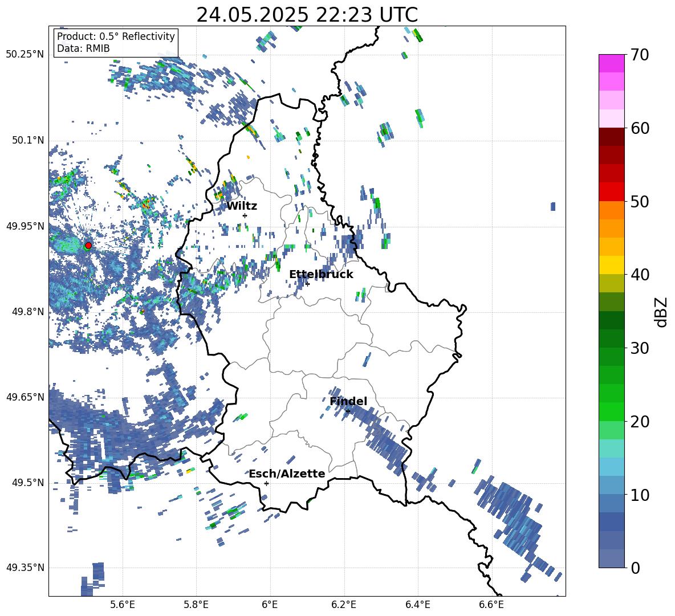Click the 49.95°N latitude label
675x616 pixels.
click(25, 226)
